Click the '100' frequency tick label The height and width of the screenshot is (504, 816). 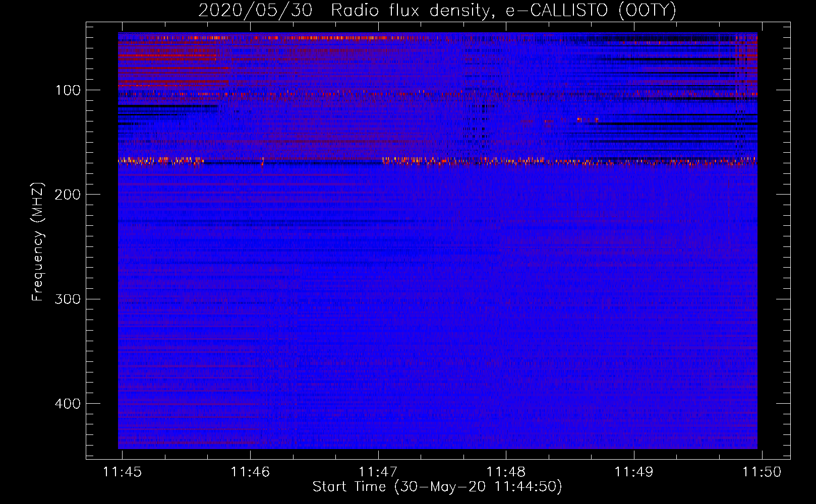click(68, 90)
